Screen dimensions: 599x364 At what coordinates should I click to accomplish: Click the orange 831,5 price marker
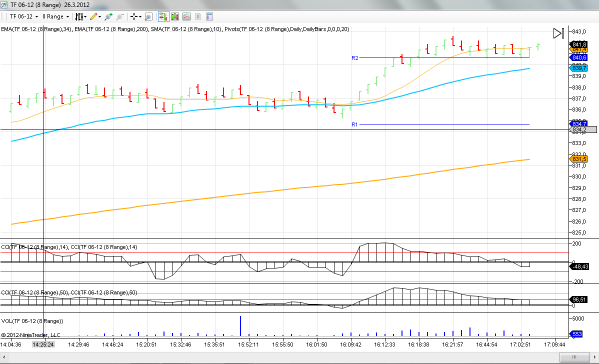[x=579, y=159]
